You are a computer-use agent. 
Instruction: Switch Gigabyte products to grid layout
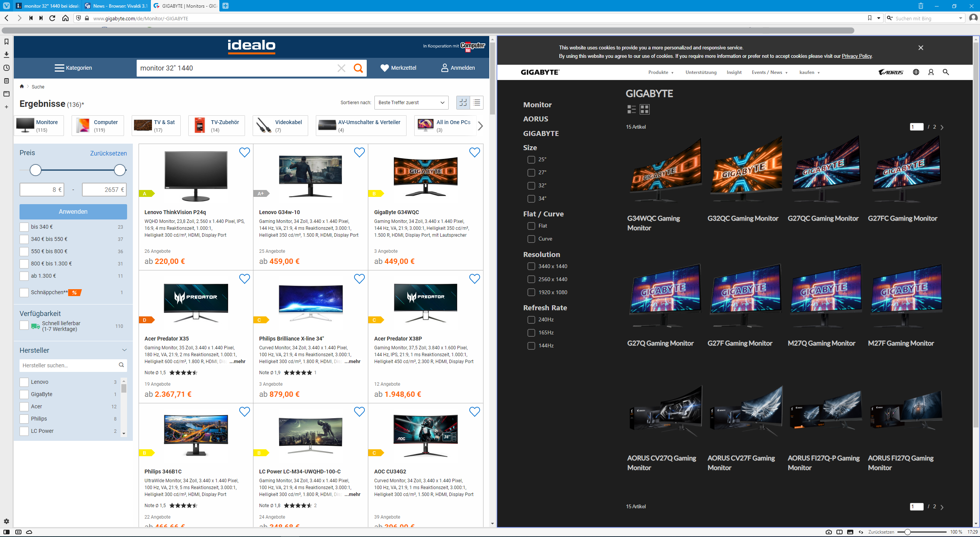645,110
